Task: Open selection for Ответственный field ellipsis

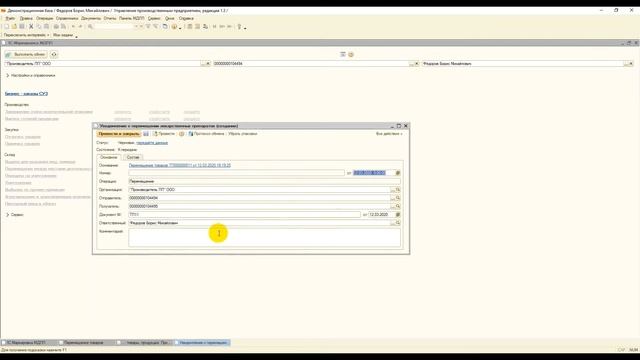Action: (x=393, y=223)
